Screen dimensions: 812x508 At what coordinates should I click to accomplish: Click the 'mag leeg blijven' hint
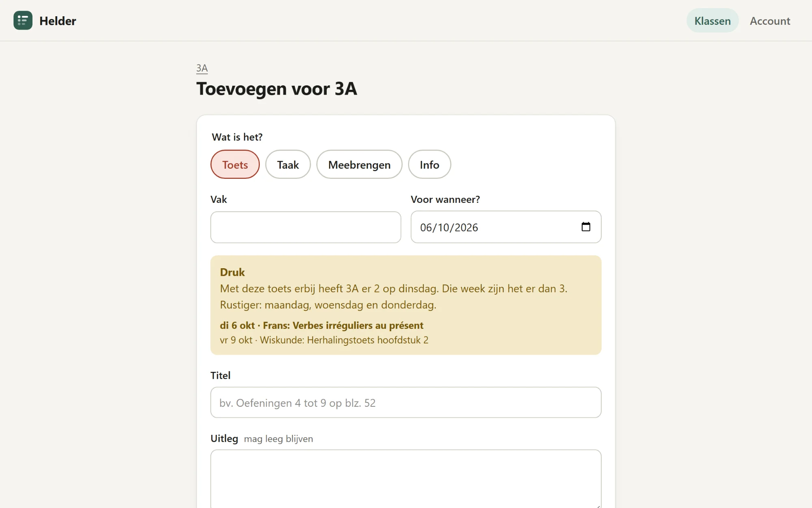(x=279, y=439)
